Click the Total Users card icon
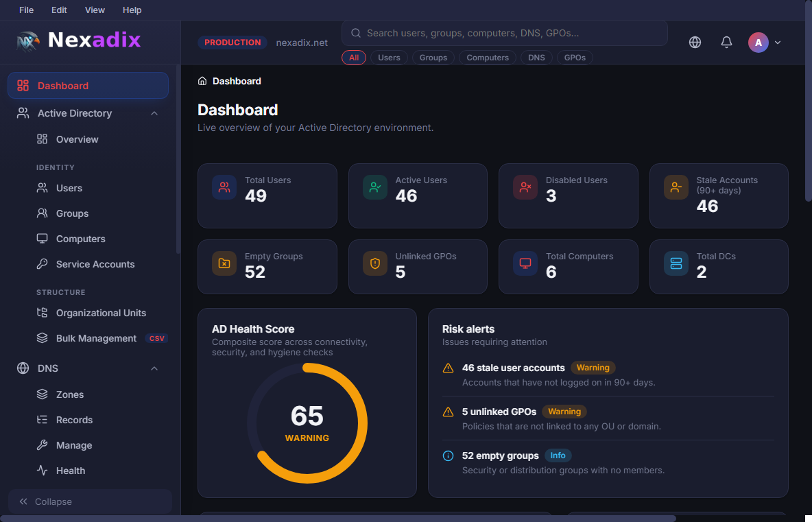This screenshot has width=812, height=522. pos(224,187)
